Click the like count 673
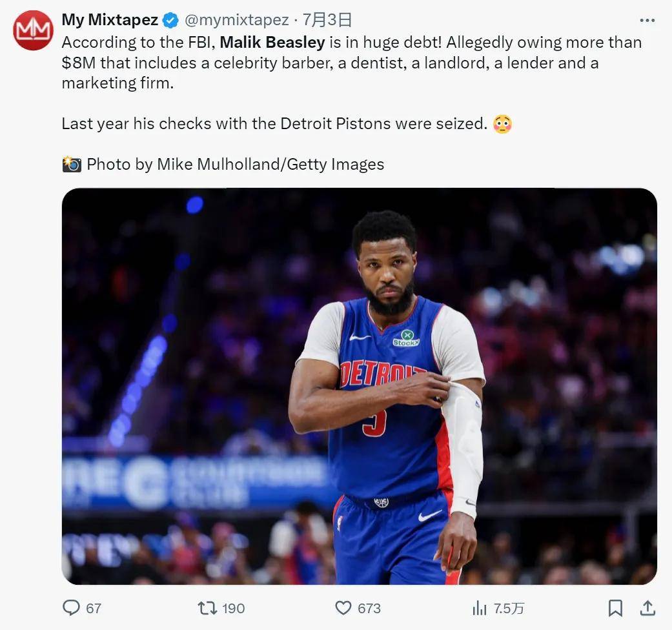672x630 pixels. [x=369, y=608]
